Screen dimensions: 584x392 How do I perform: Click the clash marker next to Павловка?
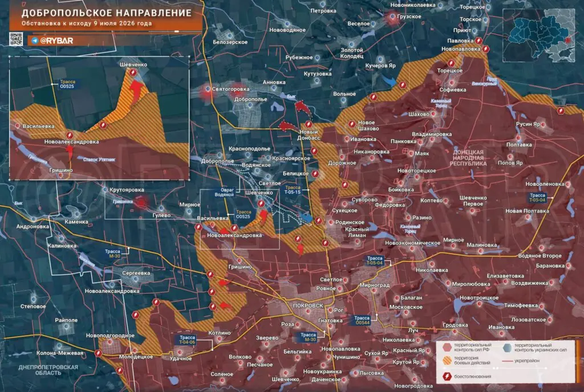(479, 40)
